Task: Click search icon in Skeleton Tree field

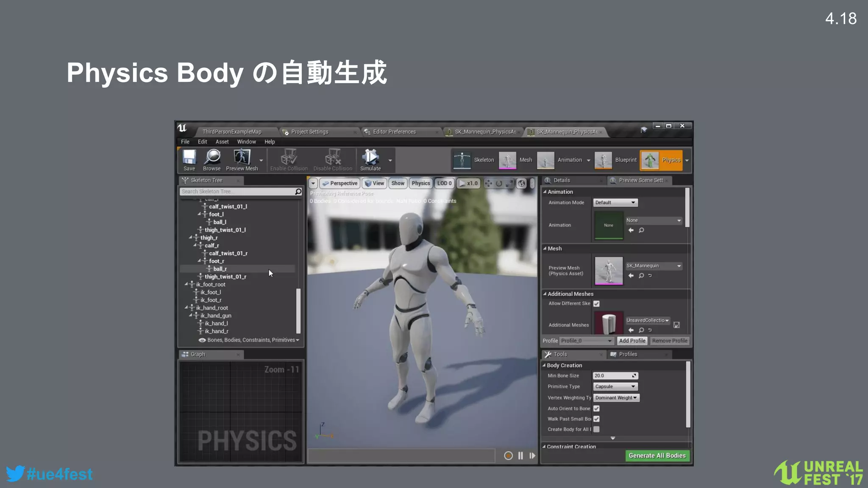Action: (x=298, y=191)
